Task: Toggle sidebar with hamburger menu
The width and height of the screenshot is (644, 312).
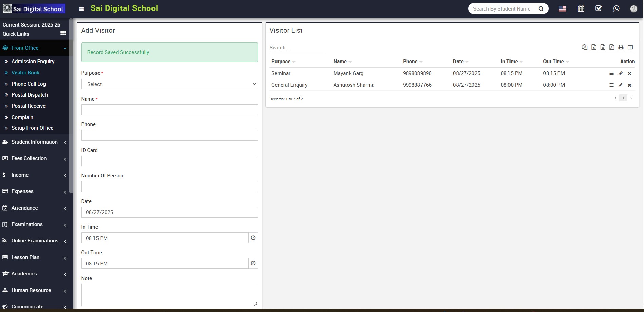Action: coord(81,9)
